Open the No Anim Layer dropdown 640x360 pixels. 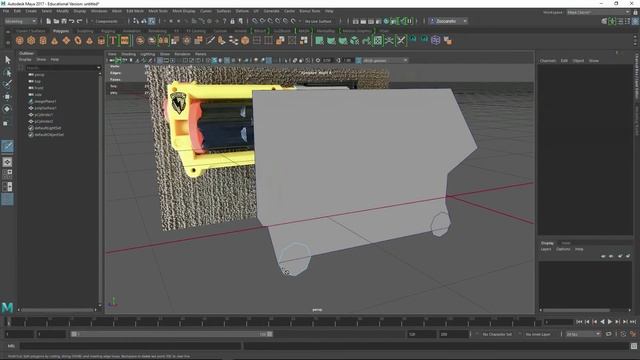[538, 334]
